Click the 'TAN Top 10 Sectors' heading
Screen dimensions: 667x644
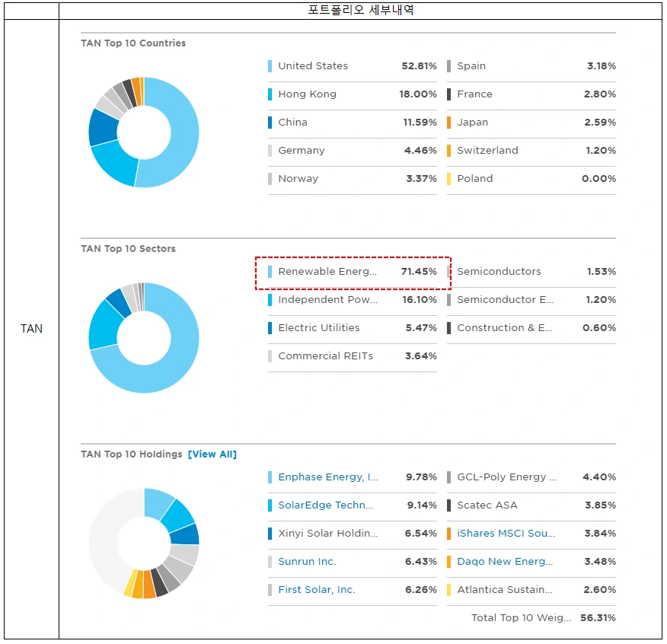(x=128, y=248)
